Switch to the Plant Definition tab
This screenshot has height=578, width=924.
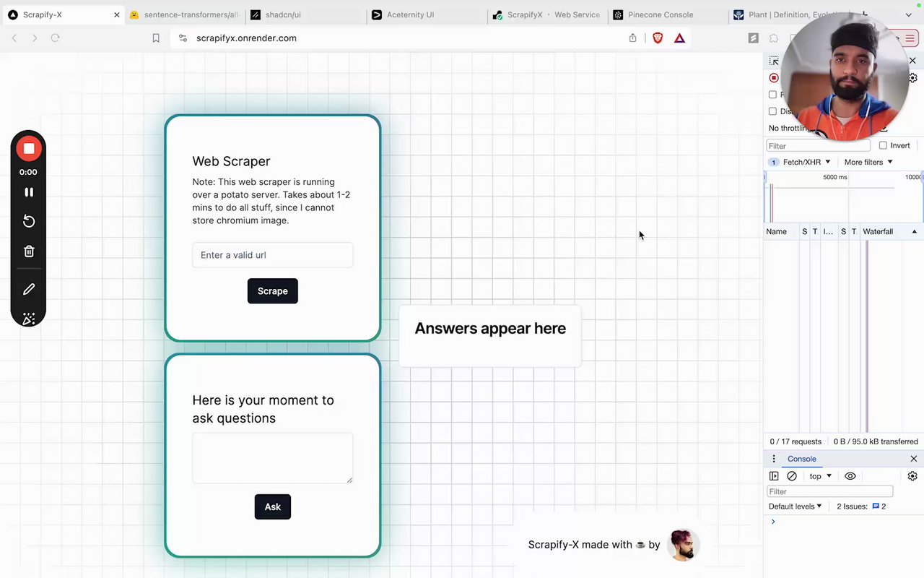[787, 14]
